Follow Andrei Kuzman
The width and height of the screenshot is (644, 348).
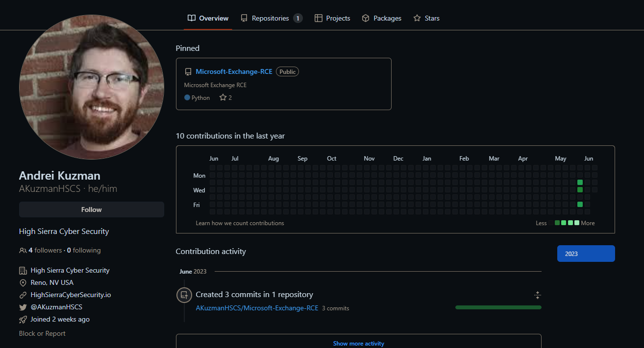(x=91, y=209)
